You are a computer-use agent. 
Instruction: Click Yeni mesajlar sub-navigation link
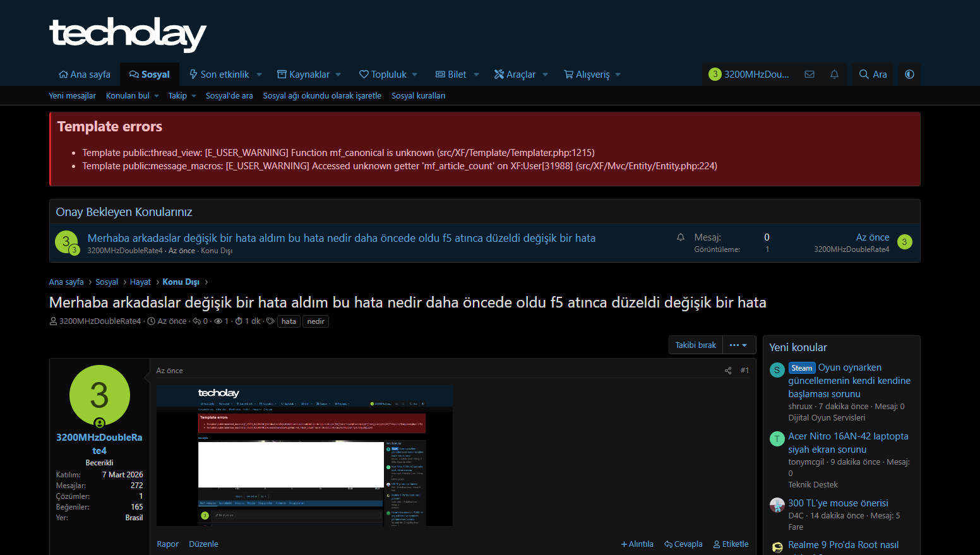pos(73,95)
